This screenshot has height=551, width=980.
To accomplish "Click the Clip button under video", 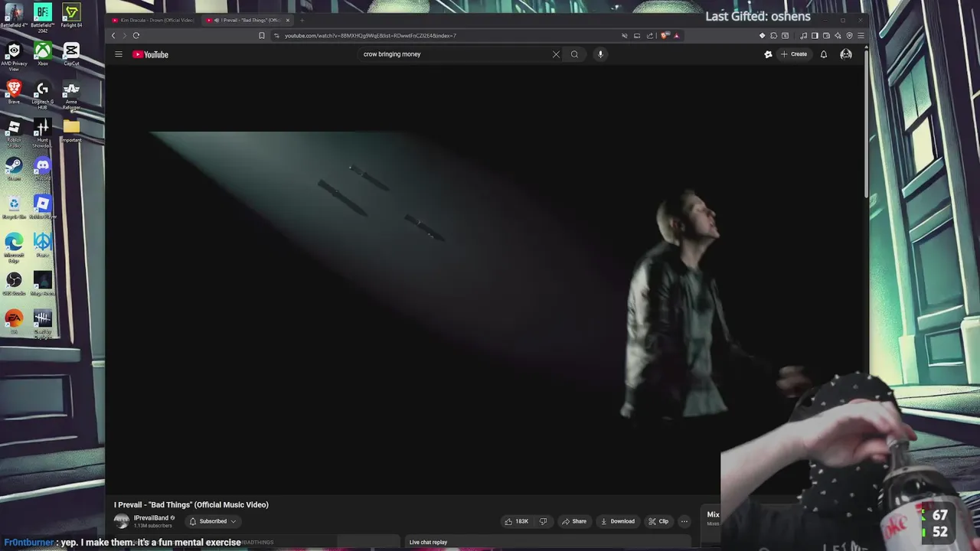I will pyautogui.click(x=658, y=521).
